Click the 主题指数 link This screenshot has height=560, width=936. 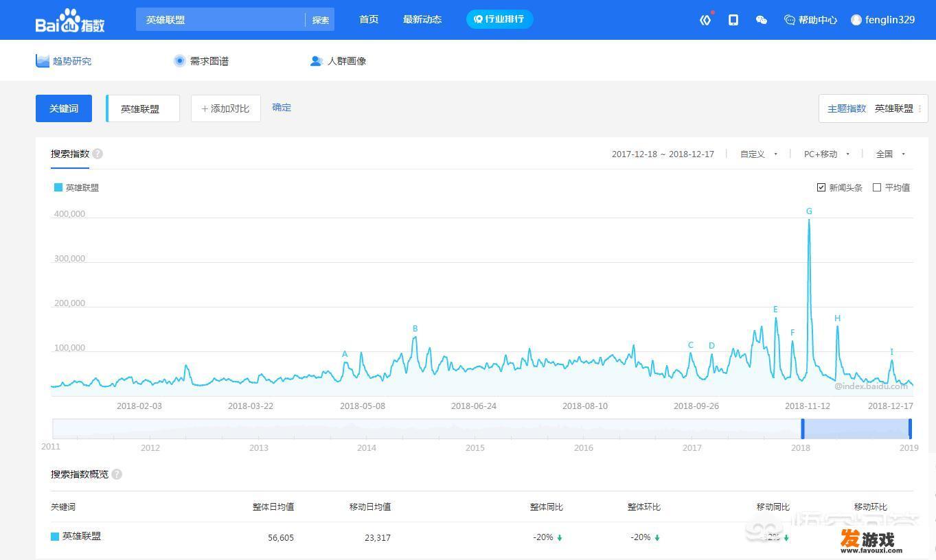pos(847,108)
